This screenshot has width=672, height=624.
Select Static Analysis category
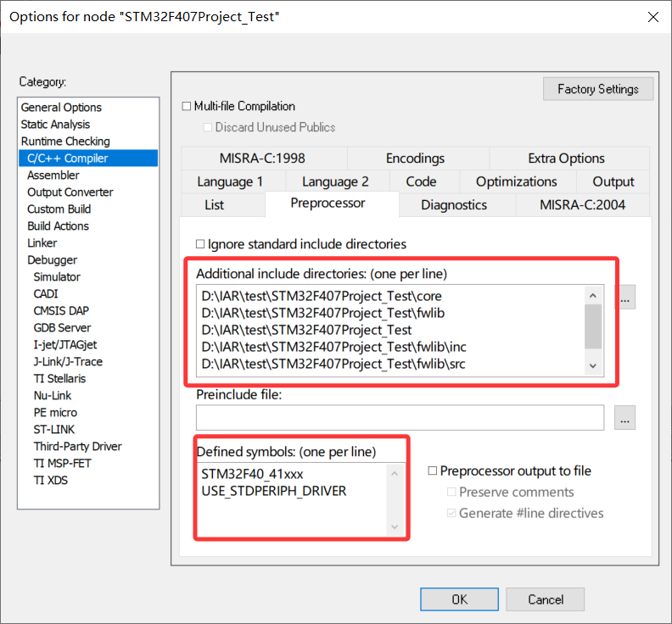coord(55,124)
